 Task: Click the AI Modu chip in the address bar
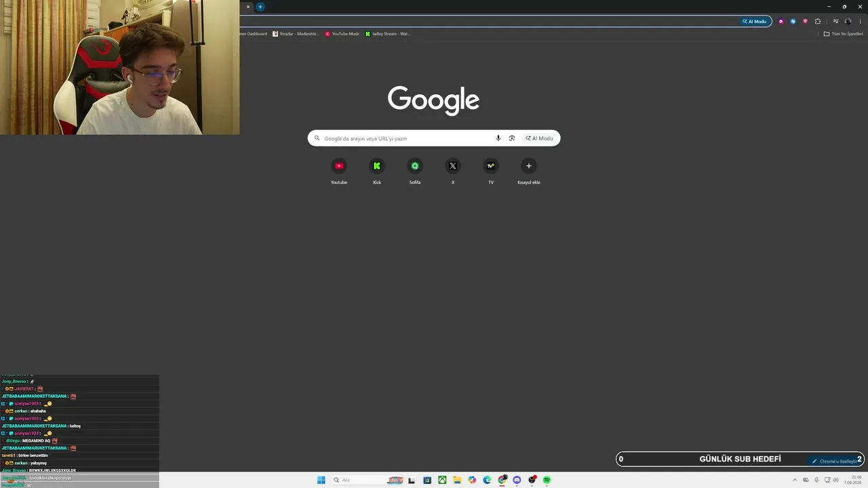click(x=754, y=21)
